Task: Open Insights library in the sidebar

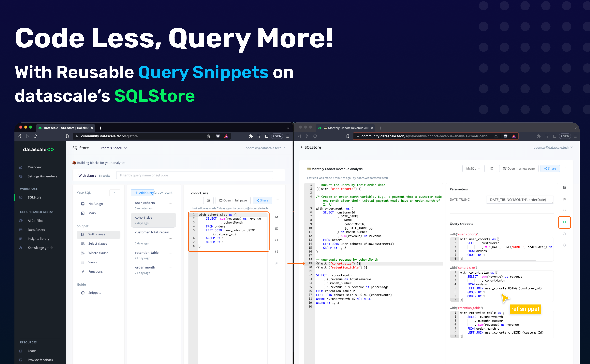Action: [x=38, y=239]
